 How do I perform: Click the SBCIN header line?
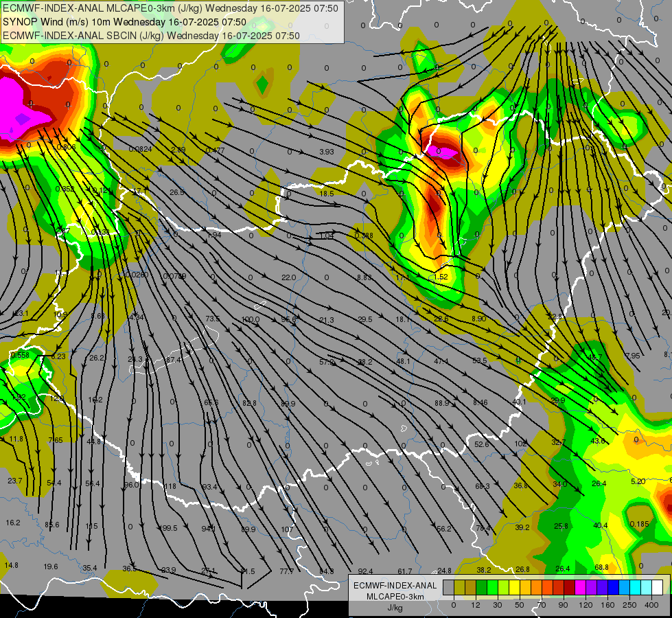[151, 36]
